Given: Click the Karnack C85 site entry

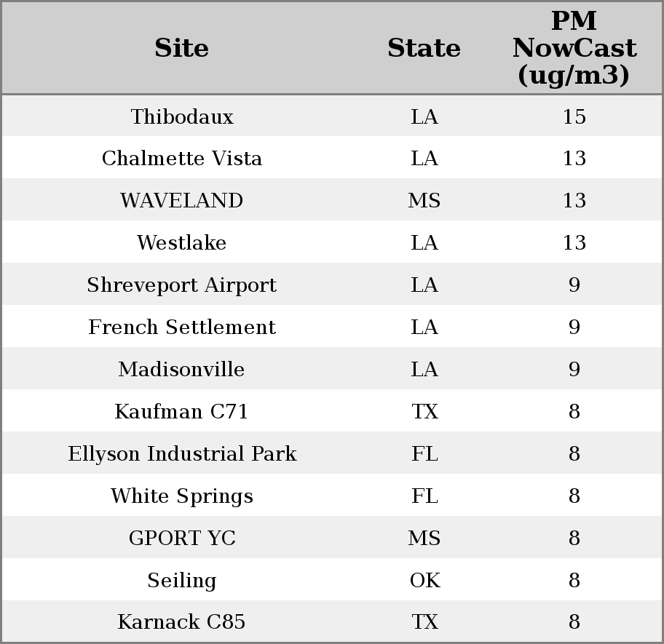Looking at the screenshot, I should pos(182,622).
